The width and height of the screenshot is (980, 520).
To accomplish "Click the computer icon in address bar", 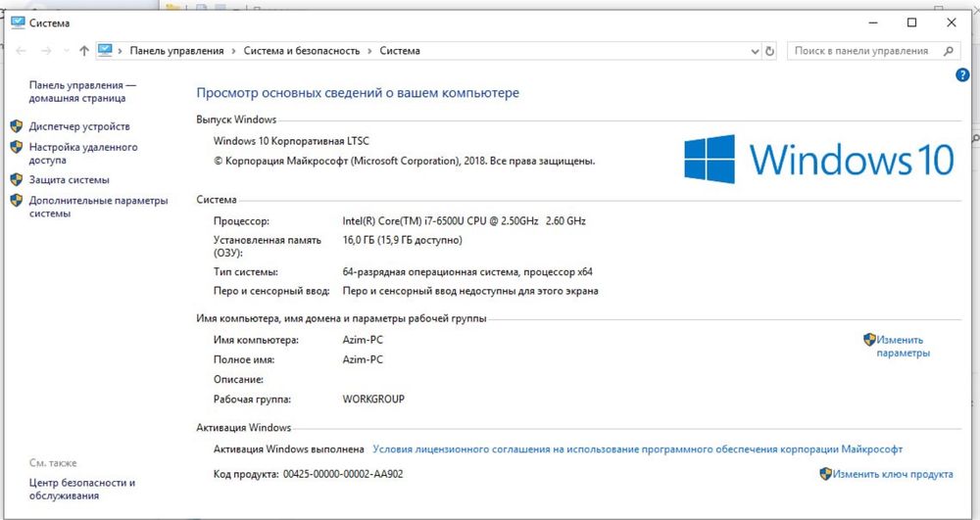I will 105,51.
